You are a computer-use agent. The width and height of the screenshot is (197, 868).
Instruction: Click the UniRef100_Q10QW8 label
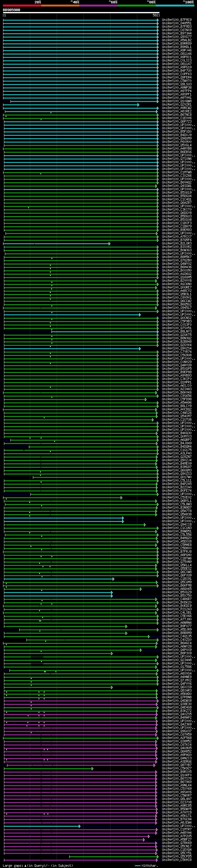(x=176, y=101)
